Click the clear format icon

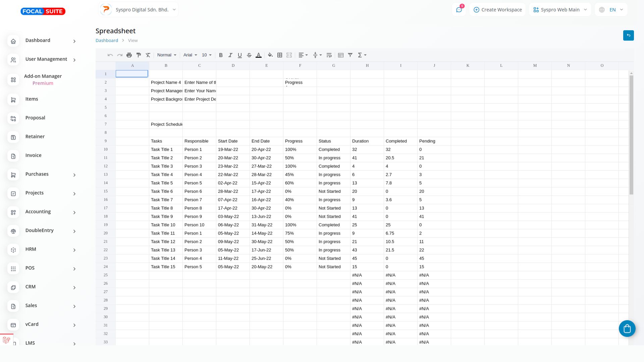tap(148, 55)
